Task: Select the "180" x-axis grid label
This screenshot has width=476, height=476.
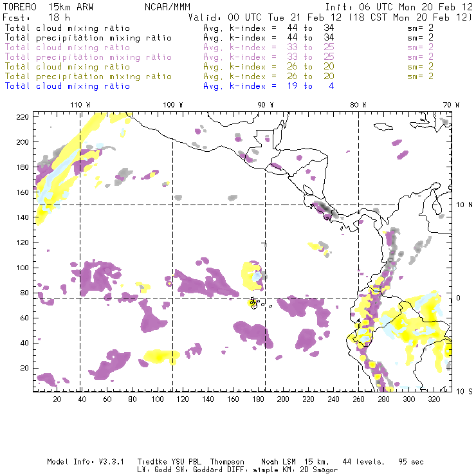Action: pyautogui.click(x=258, y=399)
